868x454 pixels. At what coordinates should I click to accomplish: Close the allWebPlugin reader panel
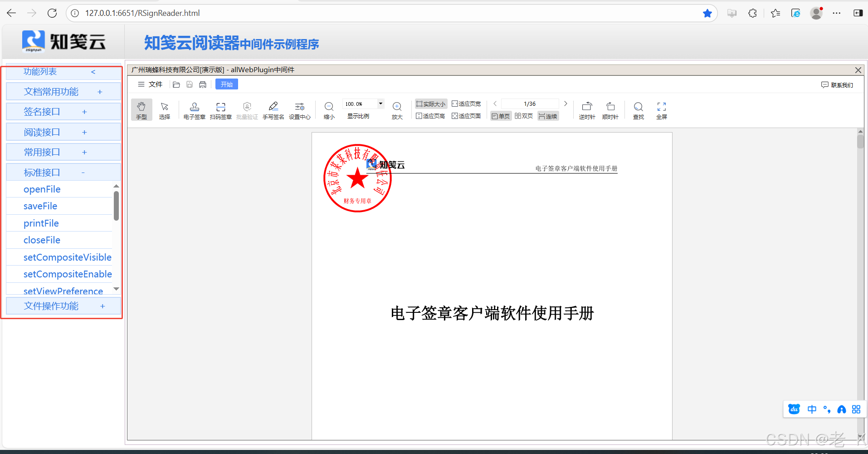point(858,70)
